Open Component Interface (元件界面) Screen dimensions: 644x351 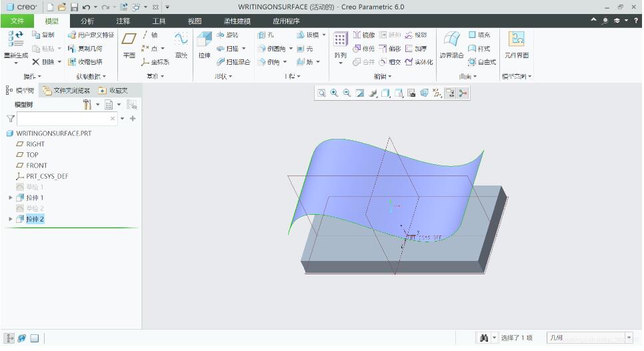coord(516,45)
